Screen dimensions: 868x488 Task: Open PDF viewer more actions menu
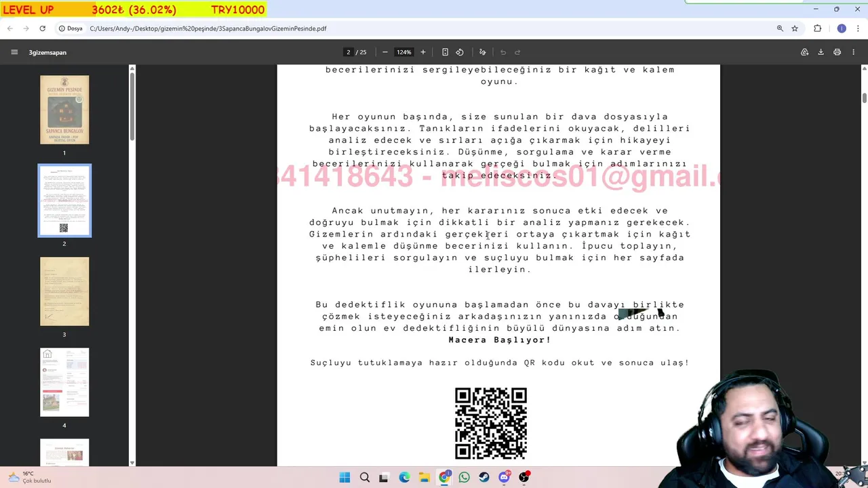[853, 52]
